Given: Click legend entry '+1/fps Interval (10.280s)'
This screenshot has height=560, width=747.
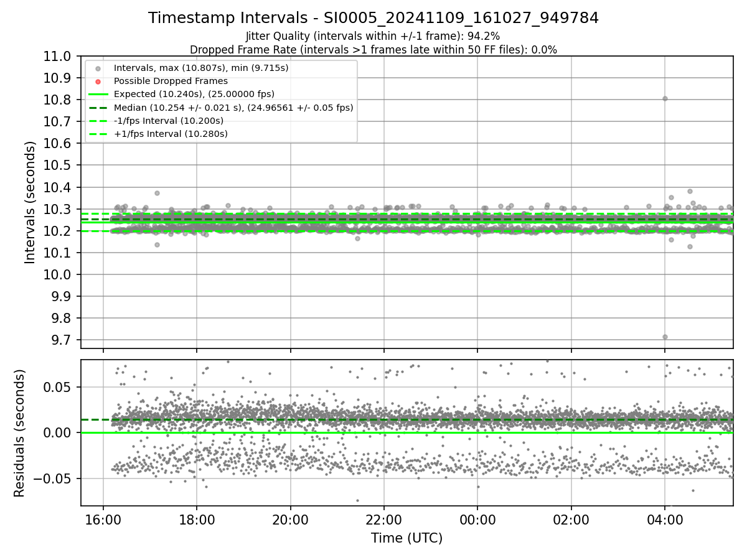Looking at the screenshot, I should tap(171, 134).
